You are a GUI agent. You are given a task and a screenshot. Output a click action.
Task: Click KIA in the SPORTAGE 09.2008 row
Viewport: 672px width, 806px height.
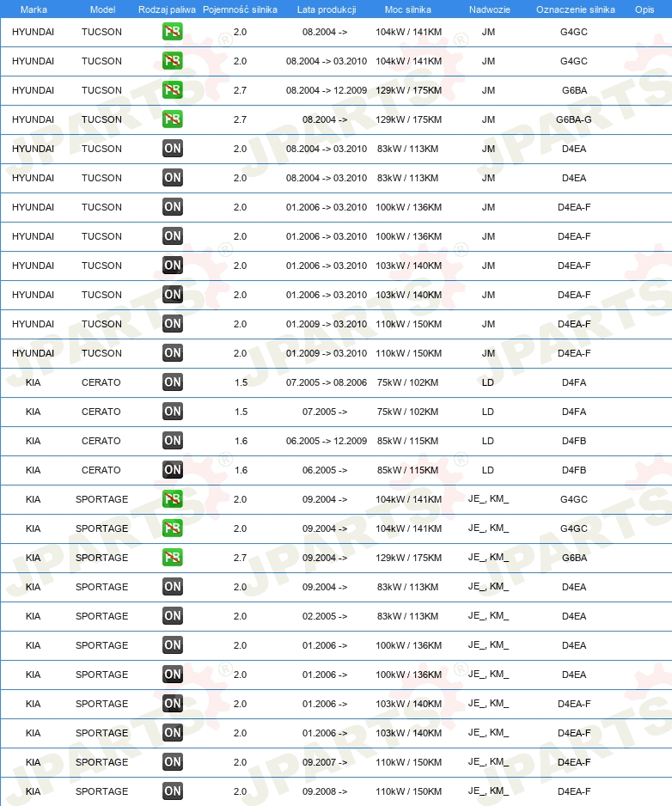(33, 791)
